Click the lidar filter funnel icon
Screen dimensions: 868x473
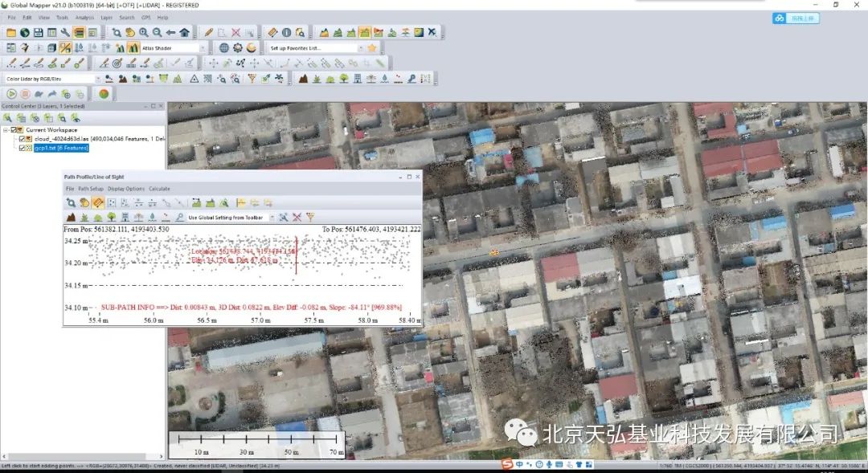coord(252,79)
